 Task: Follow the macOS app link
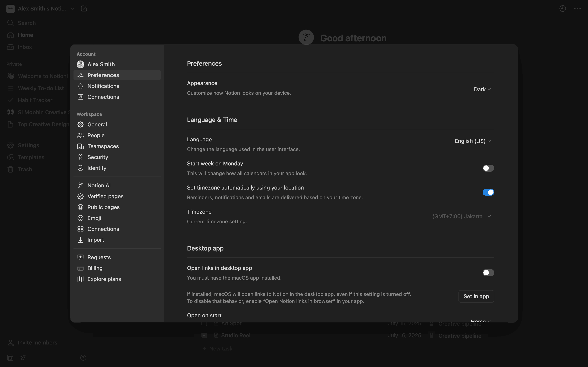pos(245,278)
